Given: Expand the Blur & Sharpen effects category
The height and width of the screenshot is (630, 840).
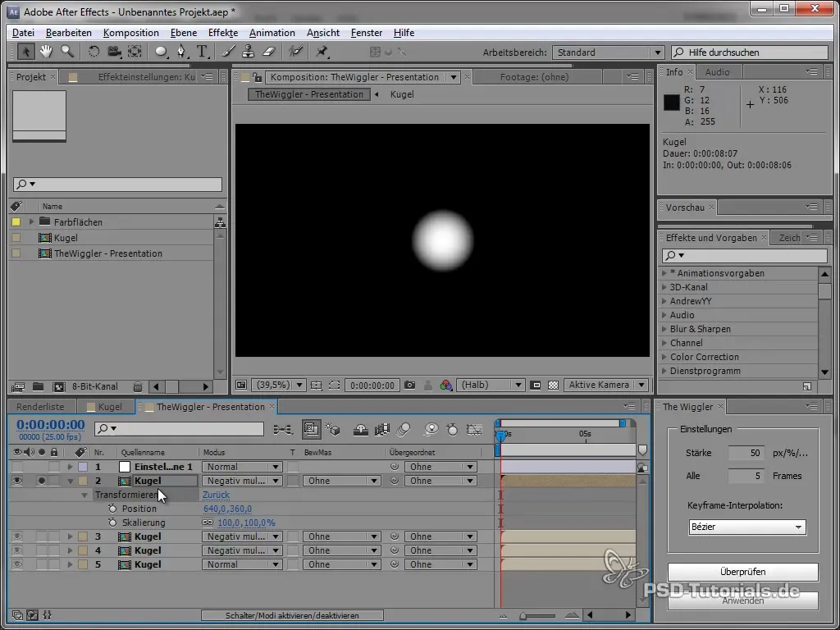Looking at the screenshot, I should 664,330.
